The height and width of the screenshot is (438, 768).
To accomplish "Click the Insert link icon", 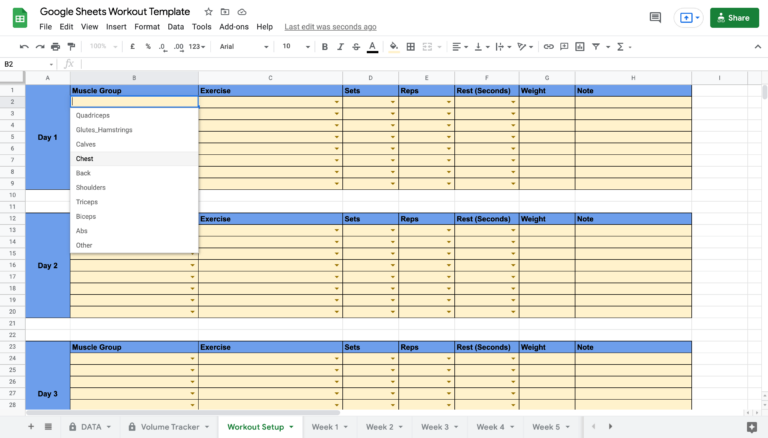I will coord(549,47).
